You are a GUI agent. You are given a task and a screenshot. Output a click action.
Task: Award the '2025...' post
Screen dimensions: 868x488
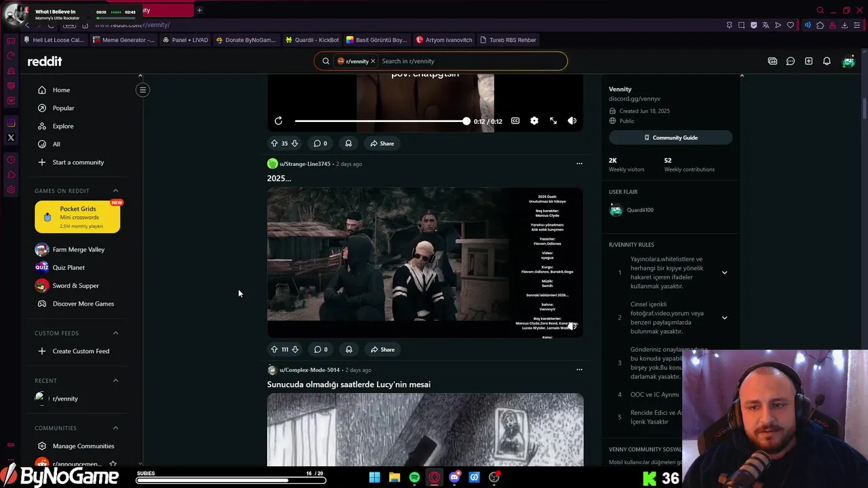click(x=349, y=349)
